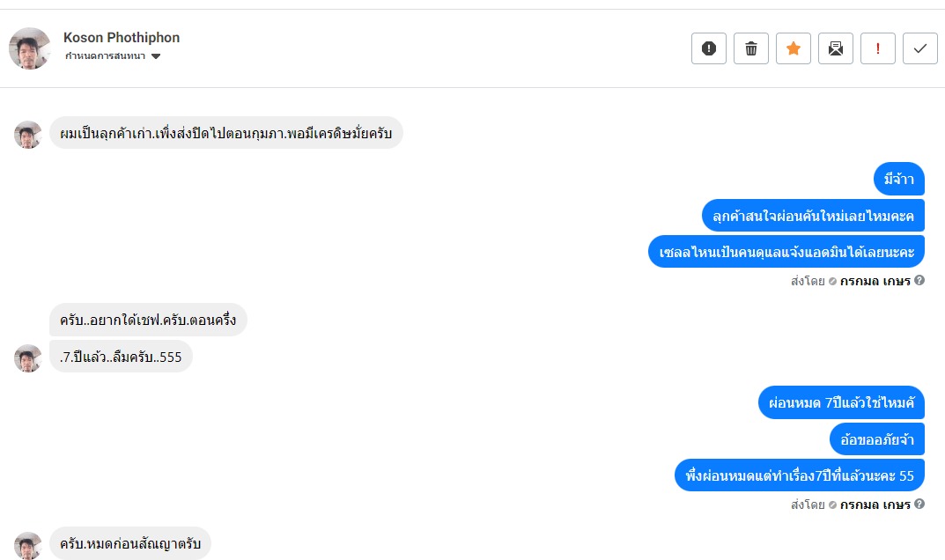
Task: Click avatar beside the ครับ.หมดก่อนสัญญาครับ message
Action: (x=28, y=545)
